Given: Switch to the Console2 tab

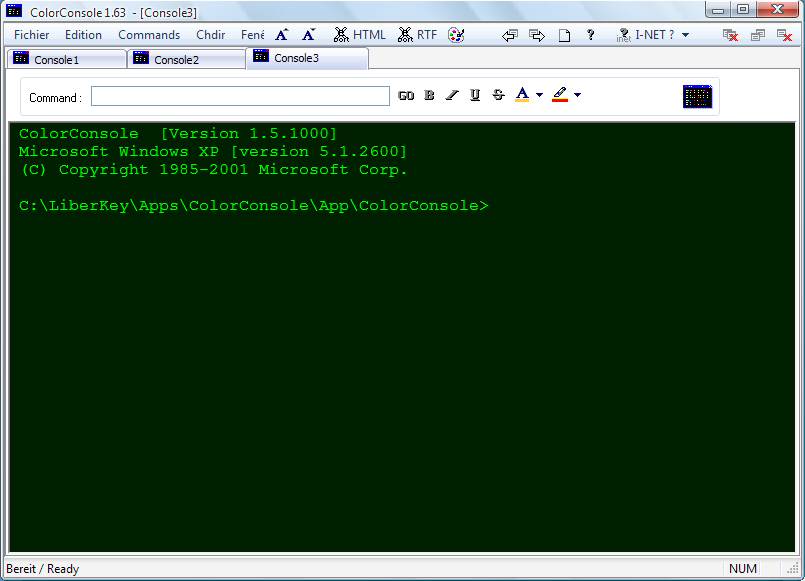Looking at the screenshot, I should pos(187,60).
